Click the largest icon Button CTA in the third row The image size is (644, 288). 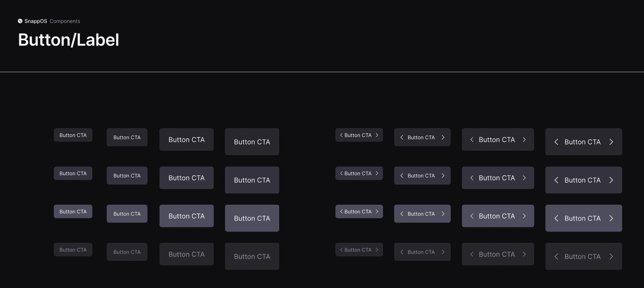pos(584,218)
